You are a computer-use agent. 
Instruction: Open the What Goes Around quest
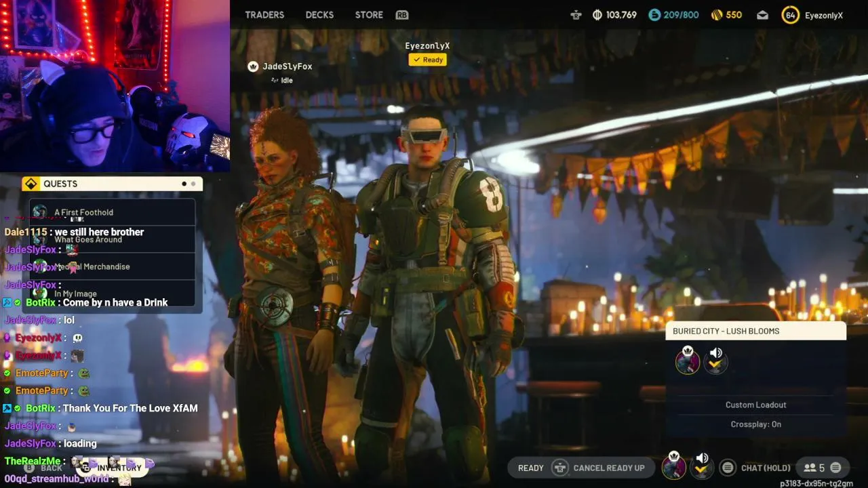click(113, 239)
